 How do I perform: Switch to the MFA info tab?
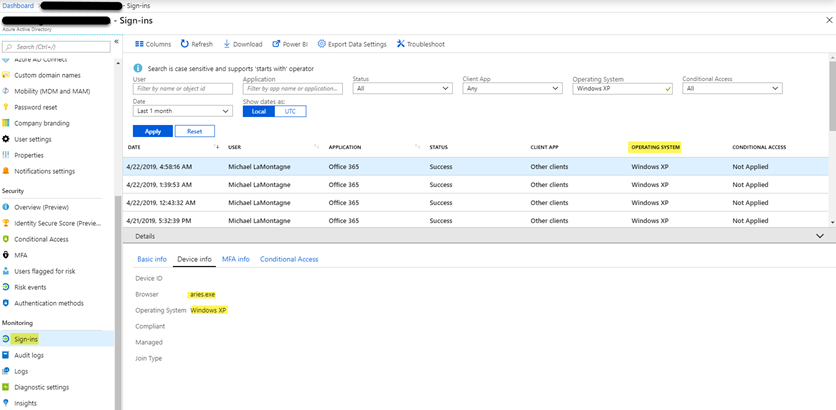236,259
